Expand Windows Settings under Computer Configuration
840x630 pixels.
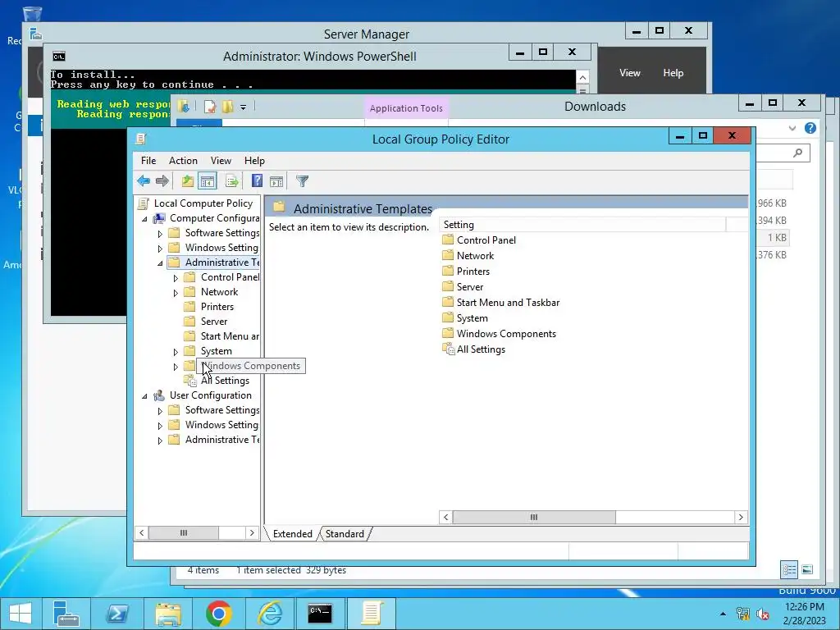tap(160, 249)
